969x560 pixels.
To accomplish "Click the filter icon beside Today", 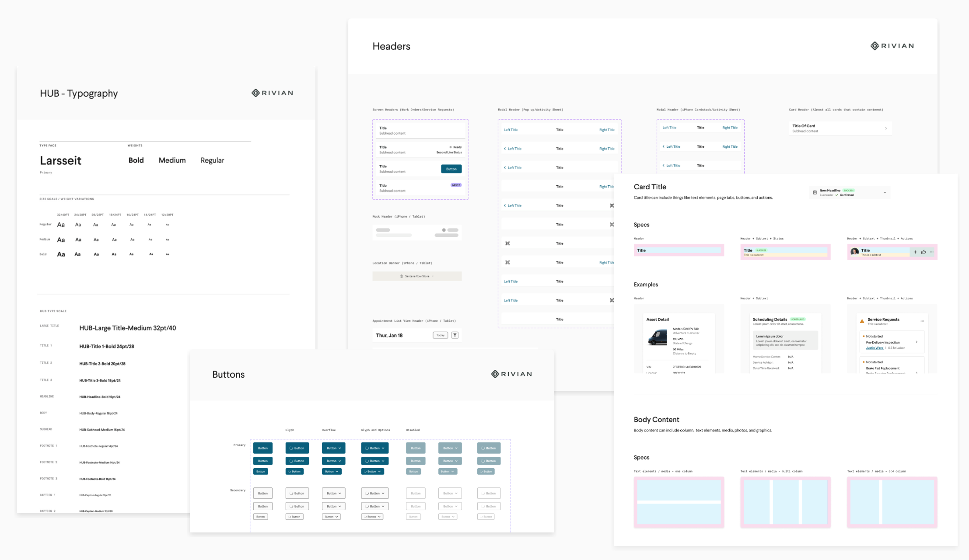I will [455, 335].
